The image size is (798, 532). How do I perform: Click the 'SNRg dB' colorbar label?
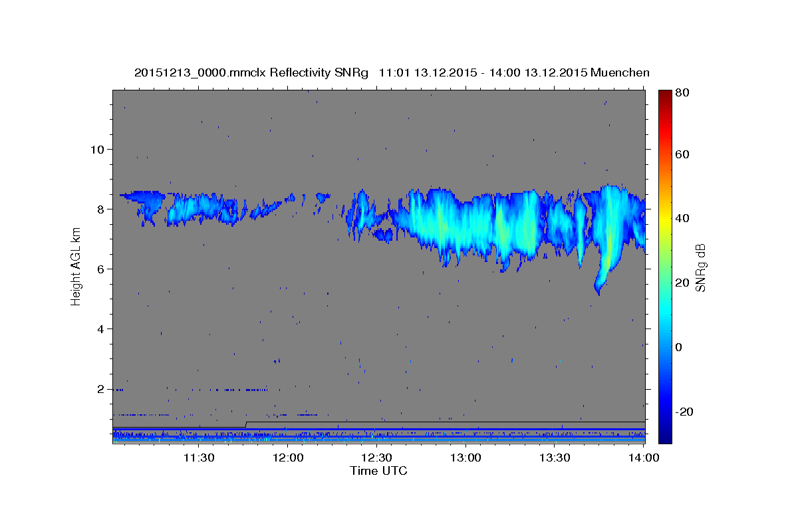700,267
